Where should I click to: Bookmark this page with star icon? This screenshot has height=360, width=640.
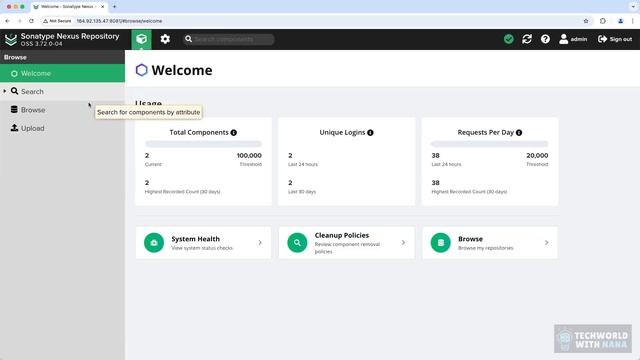tap(586, 21)
